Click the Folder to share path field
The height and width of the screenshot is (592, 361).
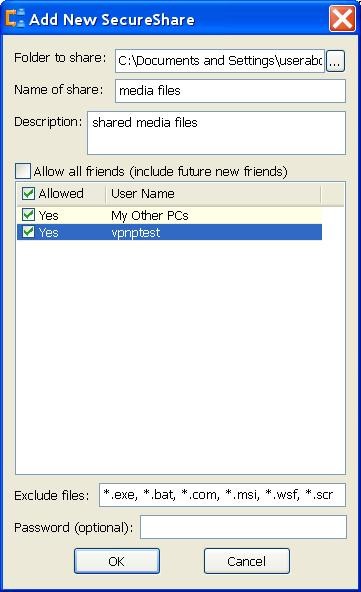[220, 61]
